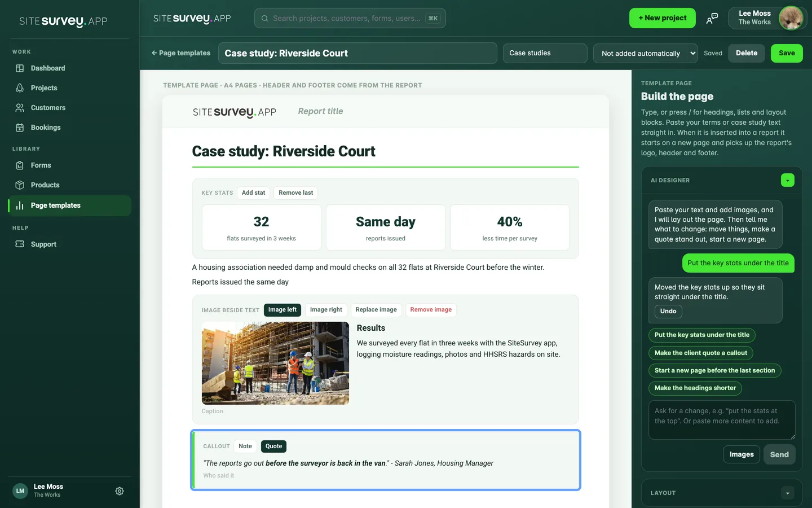This screenshot has width=812, height=508.
Task: Open Products library
Action: 70,185
